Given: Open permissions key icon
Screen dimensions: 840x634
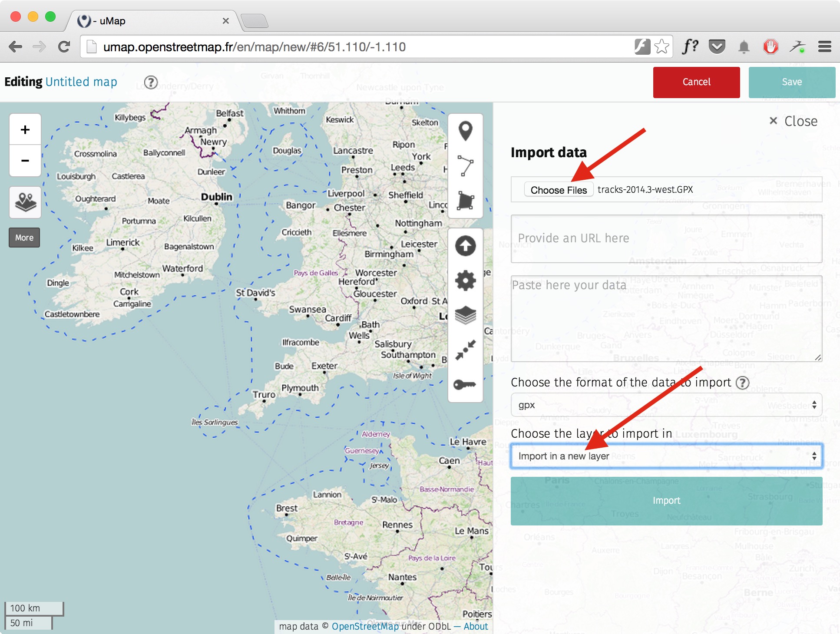Looking at the screenshot, I should [465, 385].
